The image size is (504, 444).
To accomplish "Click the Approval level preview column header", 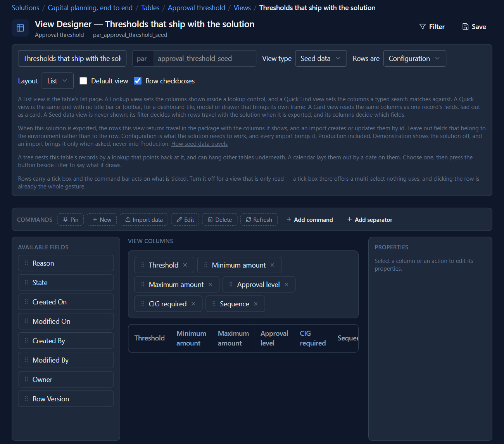I will [274, 338].
